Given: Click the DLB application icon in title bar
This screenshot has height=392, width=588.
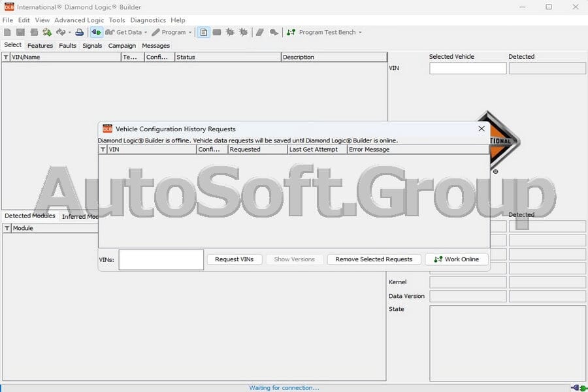Looking at the screenshot, I should pyautogui.click(x=8, y=7).
